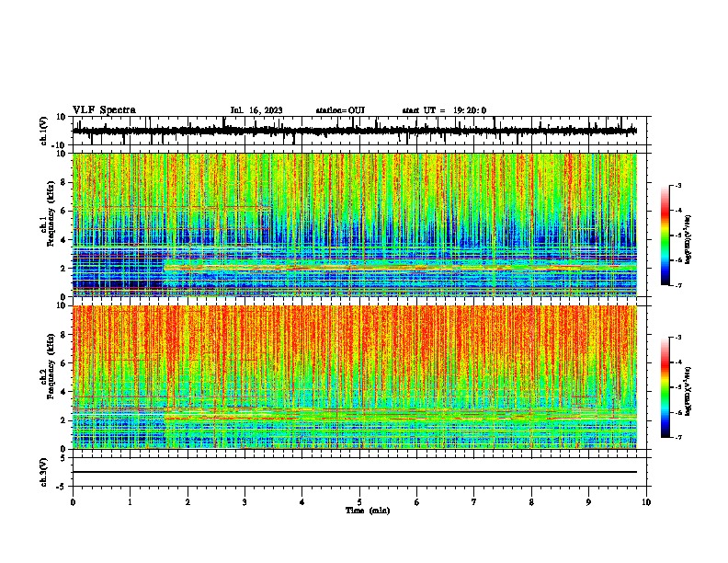
Task: Click the '8' kHz tick on ch.2 axis
Action: (x=64, y=335)
